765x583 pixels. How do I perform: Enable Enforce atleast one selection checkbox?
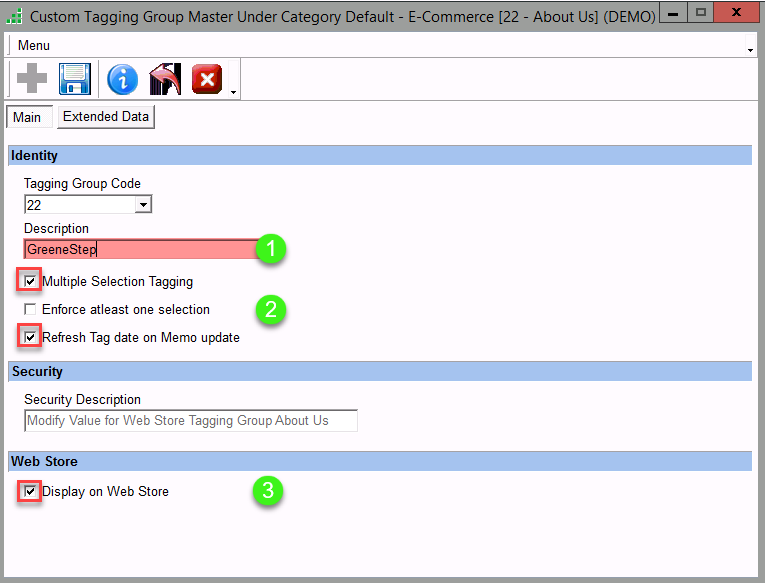tap(30, 310)
